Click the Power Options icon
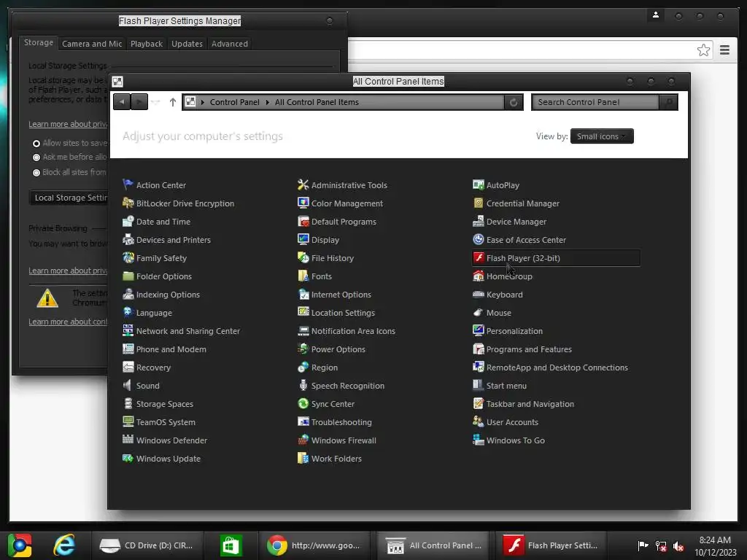This screenshot has height=560, width=747. pos(303,349)
